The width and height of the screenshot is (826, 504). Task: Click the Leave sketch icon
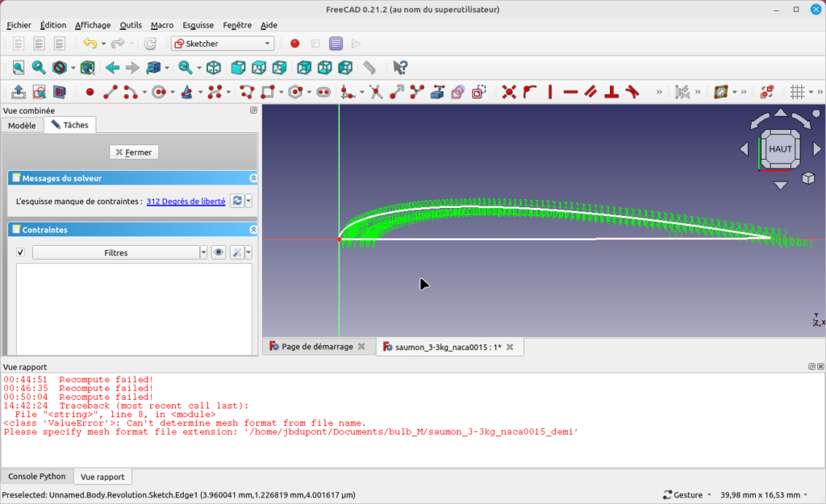coord(19,92)
